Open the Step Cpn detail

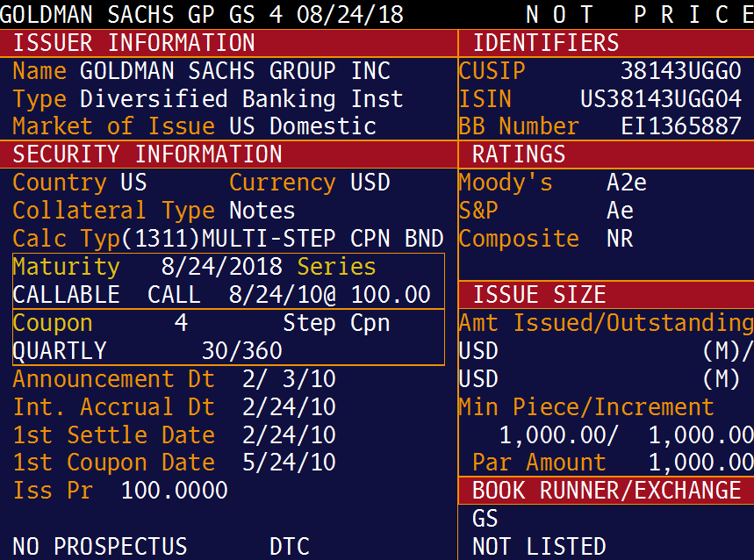pos(336,323)
